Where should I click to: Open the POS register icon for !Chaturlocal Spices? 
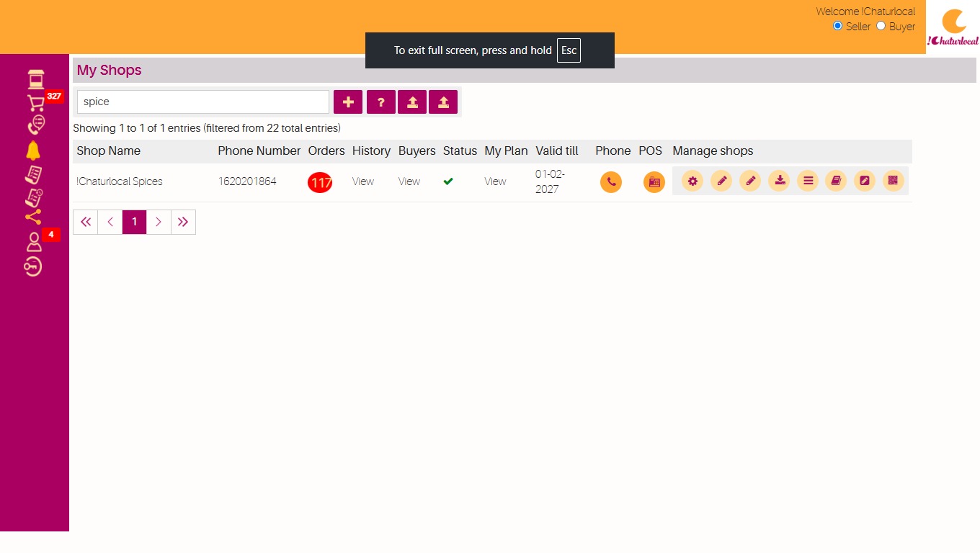coord(654,182)
